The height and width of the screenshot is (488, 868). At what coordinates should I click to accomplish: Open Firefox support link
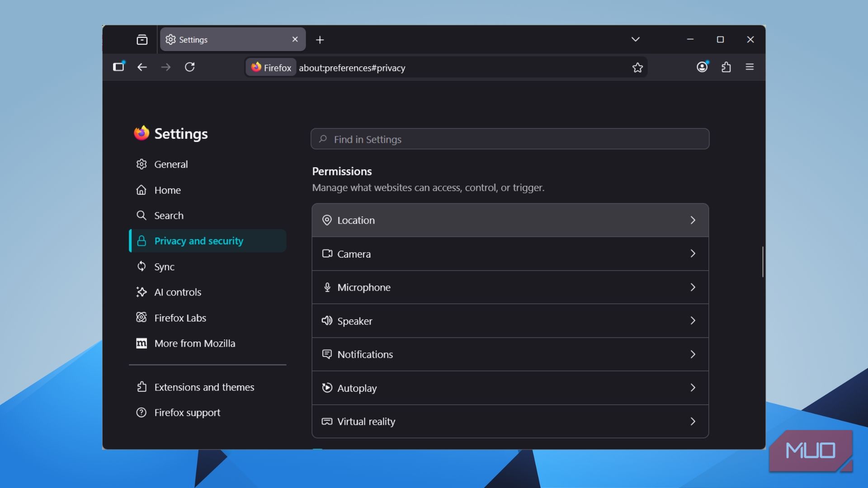tap(208, 413)
